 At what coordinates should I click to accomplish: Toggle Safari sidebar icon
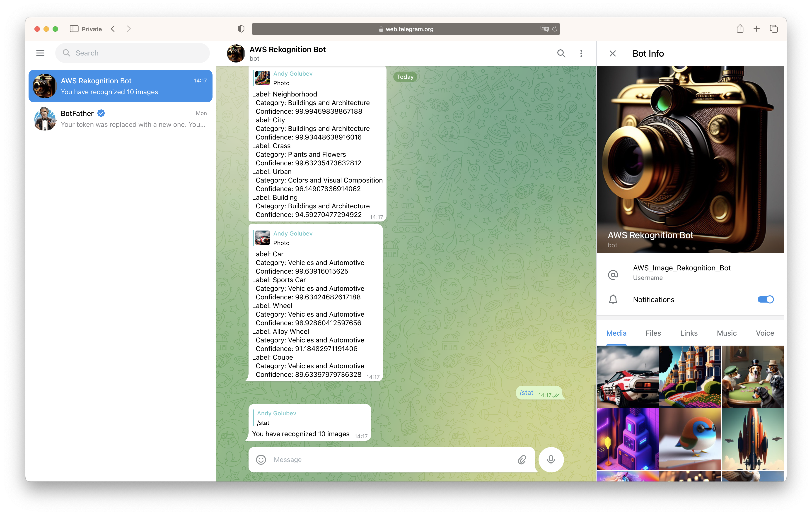pos(74,29)
